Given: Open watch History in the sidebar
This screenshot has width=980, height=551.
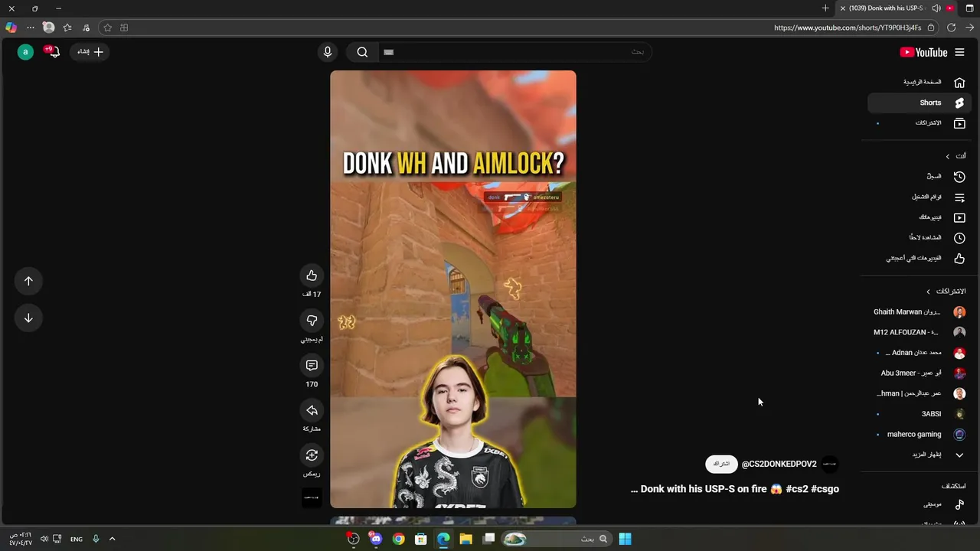Looking at the screenshot, I should [x=921, y=176].
